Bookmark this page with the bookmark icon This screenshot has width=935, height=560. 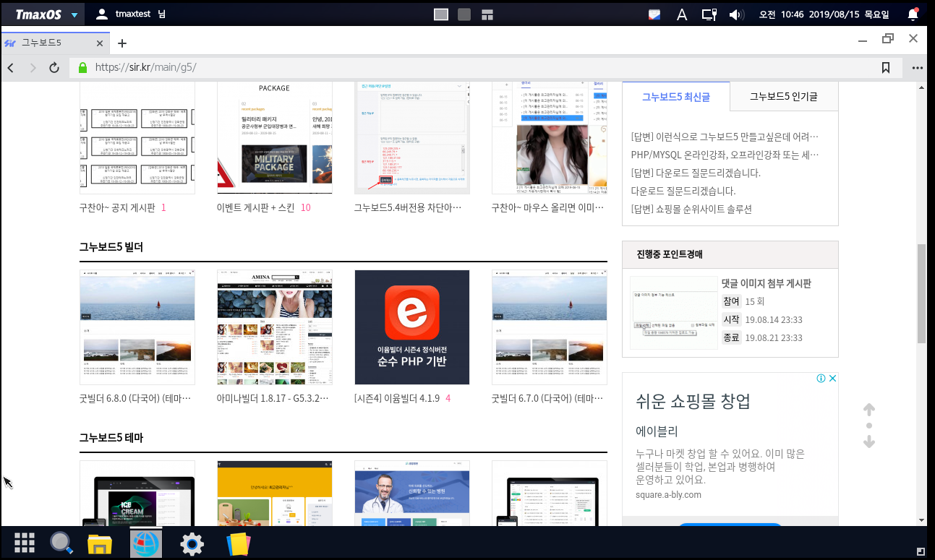click(x=885, y=68)
